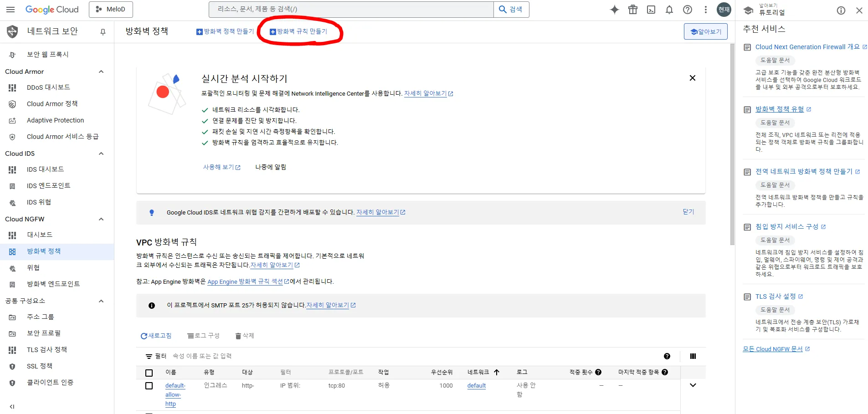Open the help question mark menu
This screenshot has height=414, width=868.
pyautogui.click(x=688, y=10)
